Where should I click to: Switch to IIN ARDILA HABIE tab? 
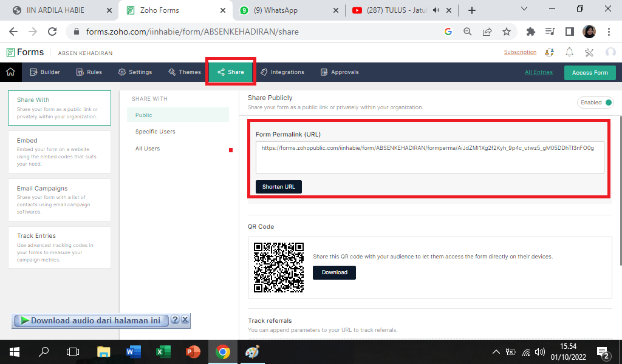pyautogui.click(x=55, y=10)
